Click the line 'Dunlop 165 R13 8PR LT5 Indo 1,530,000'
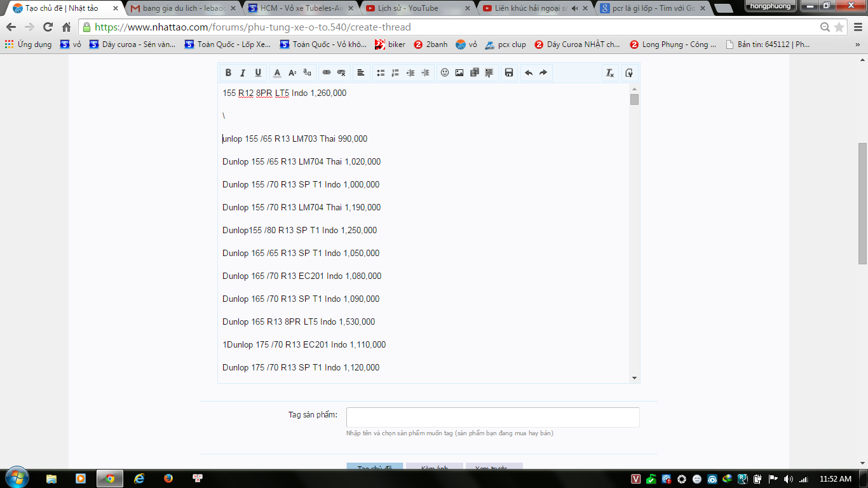 [x=299, y=322]
